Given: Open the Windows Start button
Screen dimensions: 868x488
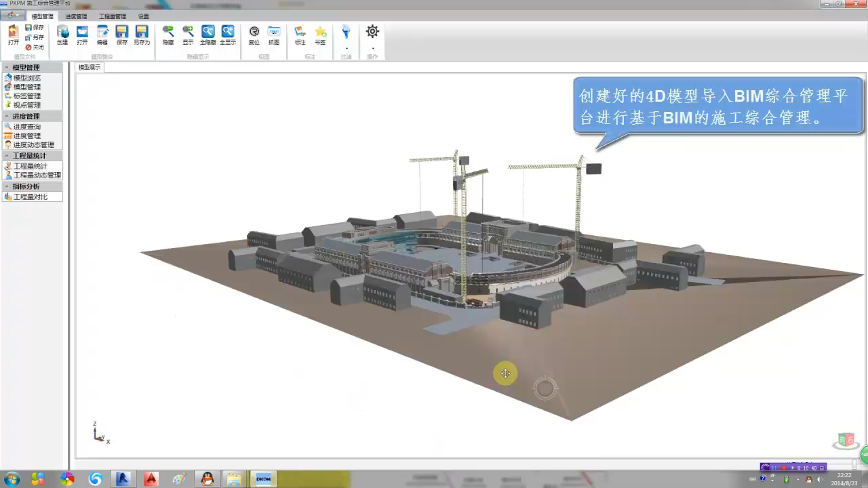Looking at the screenshot, I should 12,479.
